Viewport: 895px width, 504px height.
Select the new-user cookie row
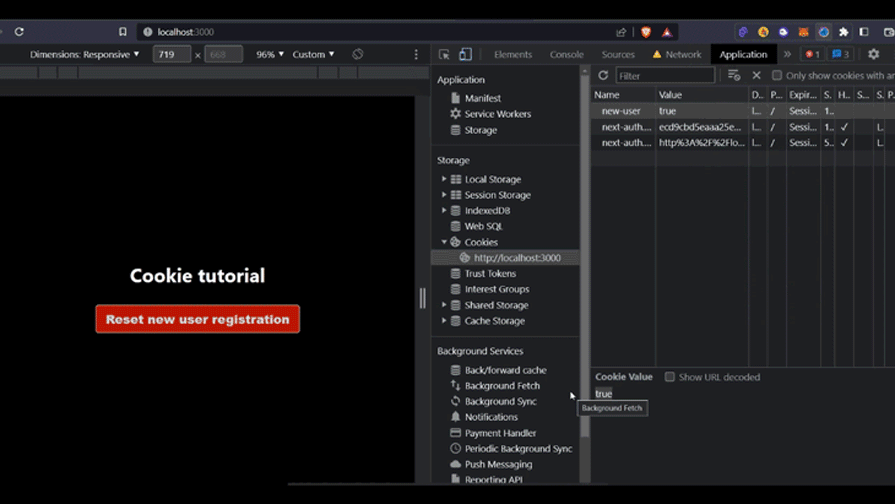coord(621,111)
